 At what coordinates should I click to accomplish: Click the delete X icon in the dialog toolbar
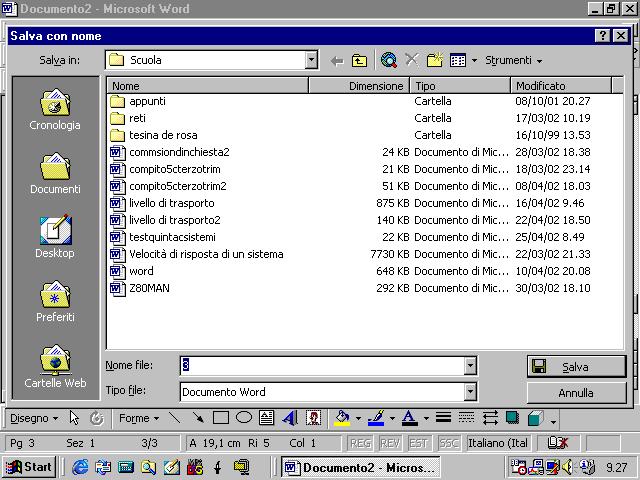411,60
